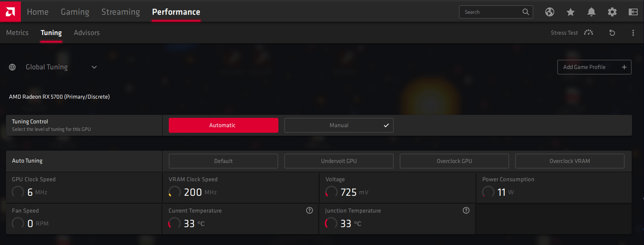
Task: Expand the Global Tuning dropdown chevron
Action: point(94,67)
